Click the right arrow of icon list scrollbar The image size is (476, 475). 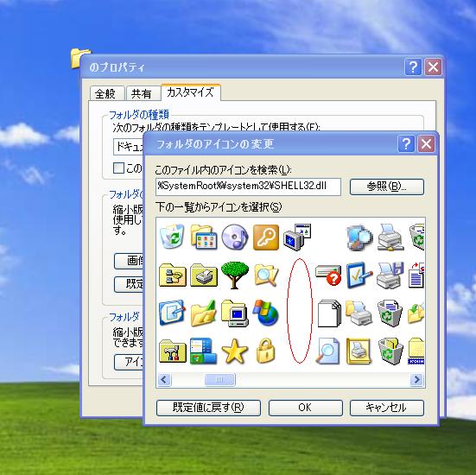pos(416,379)
